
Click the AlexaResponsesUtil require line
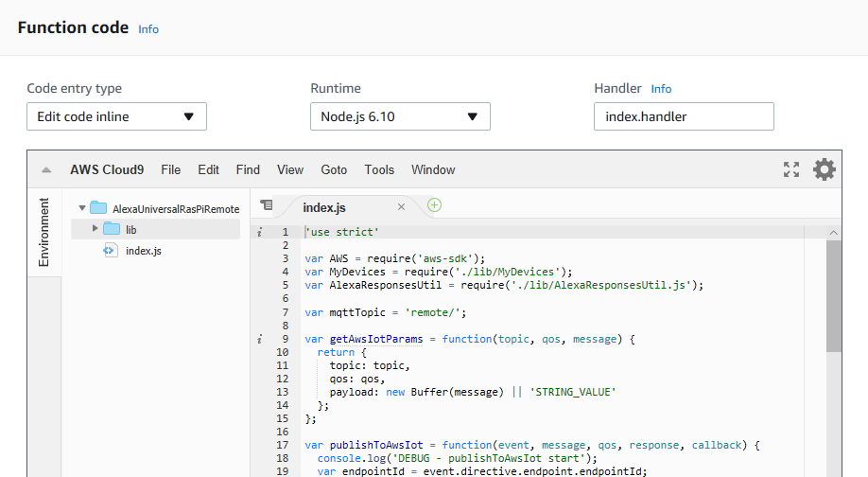pos(504,285)
